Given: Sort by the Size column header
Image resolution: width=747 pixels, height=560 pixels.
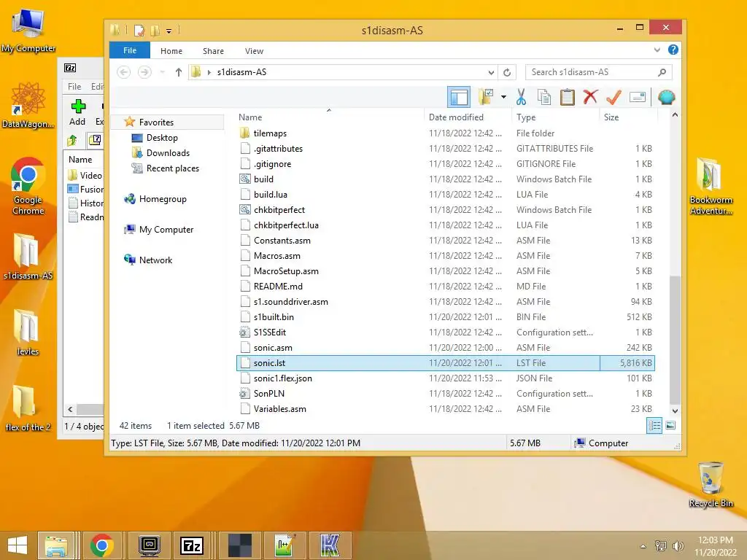Looking at the screenshot, I should coord(611,117).
